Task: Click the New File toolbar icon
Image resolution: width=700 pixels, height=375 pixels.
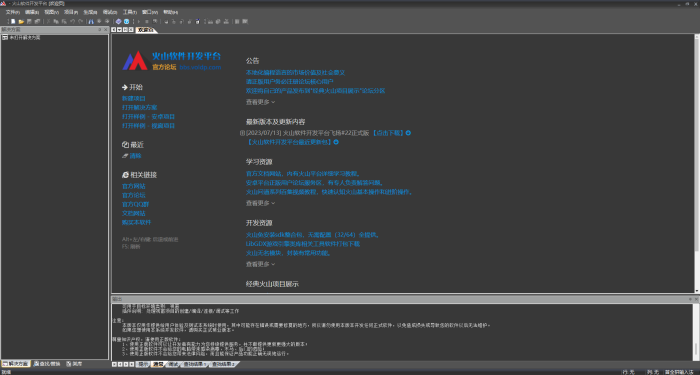Action: [13, 21]
